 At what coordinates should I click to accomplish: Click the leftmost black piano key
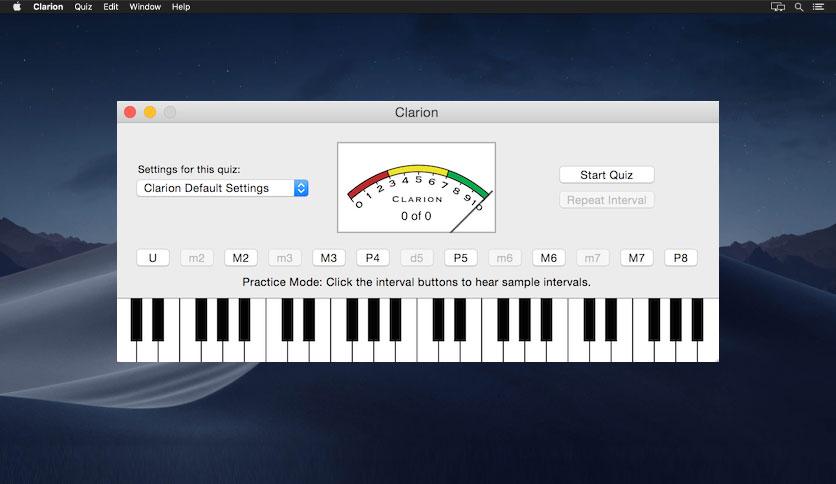pos(136,319)
